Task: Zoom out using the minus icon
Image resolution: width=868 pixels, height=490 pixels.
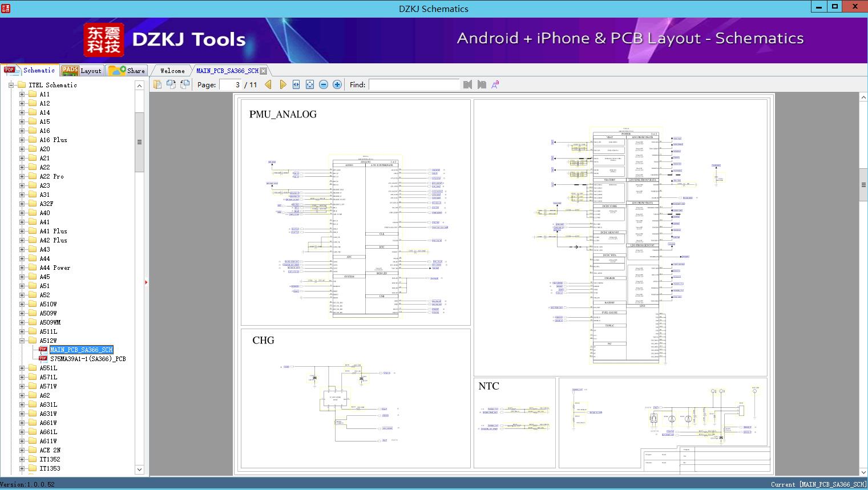Action: [323, 84]
